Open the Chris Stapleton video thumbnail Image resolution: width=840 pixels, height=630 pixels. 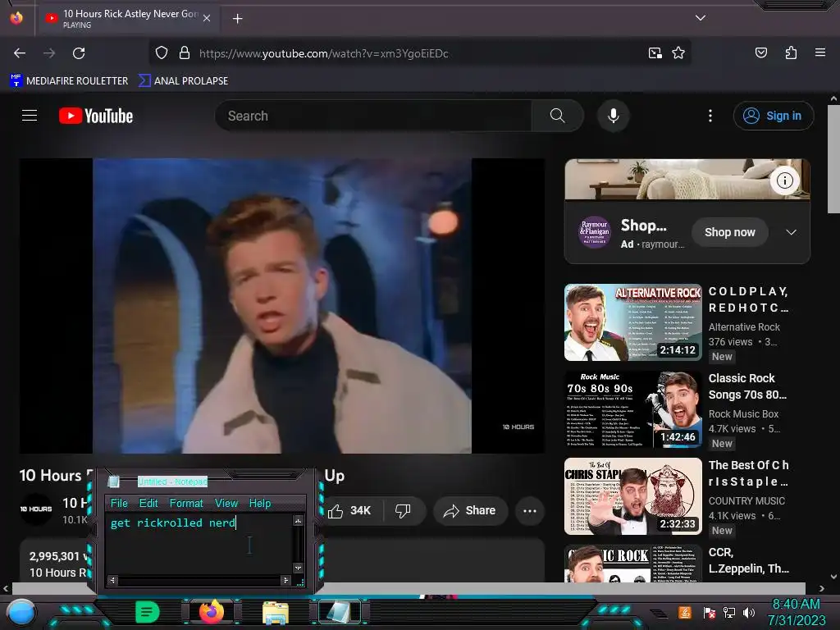pyautogui.click(x=632, y=496)
